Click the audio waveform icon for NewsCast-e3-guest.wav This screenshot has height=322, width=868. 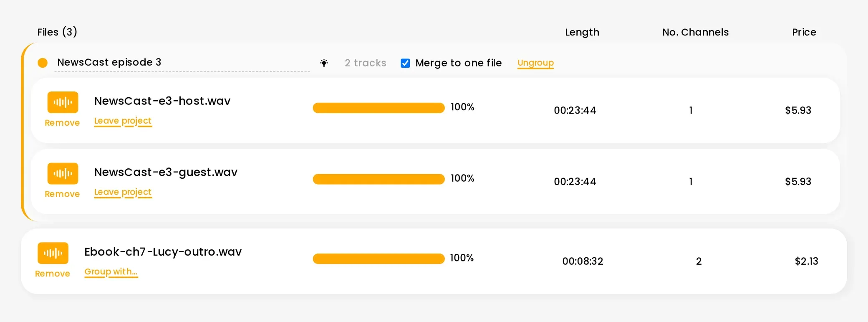63,173
